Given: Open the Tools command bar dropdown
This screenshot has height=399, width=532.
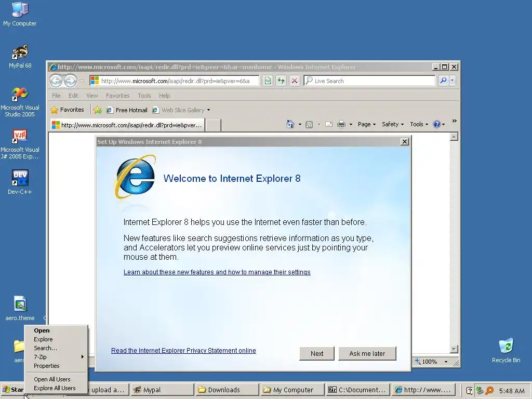Looking at the screenshot, I should [x=419, y=124].
